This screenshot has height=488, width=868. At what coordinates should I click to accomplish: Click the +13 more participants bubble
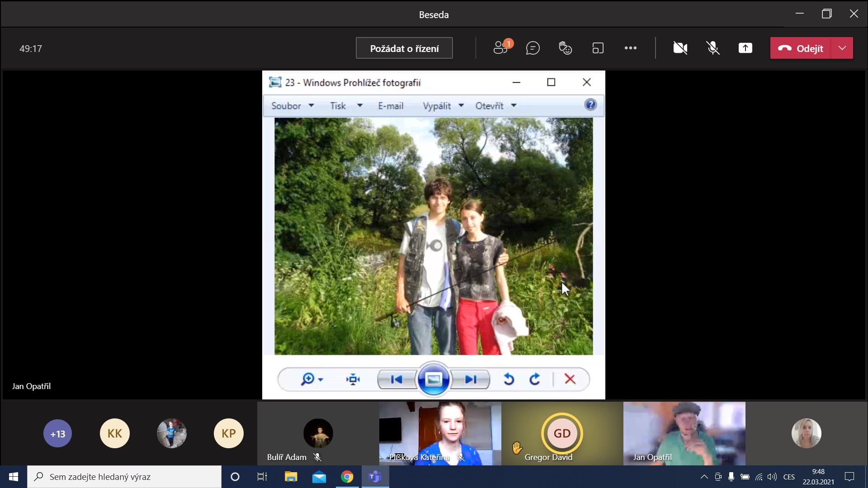(x=57, y=434)
